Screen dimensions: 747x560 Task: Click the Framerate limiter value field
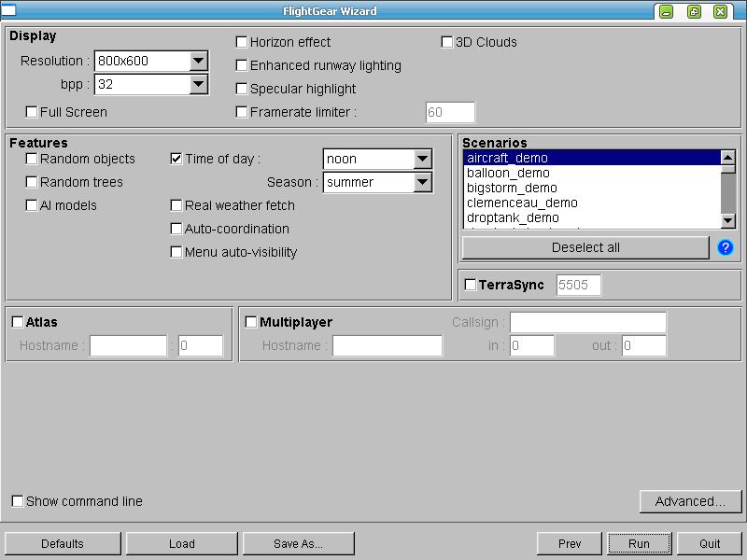click(x=450, y=112)
